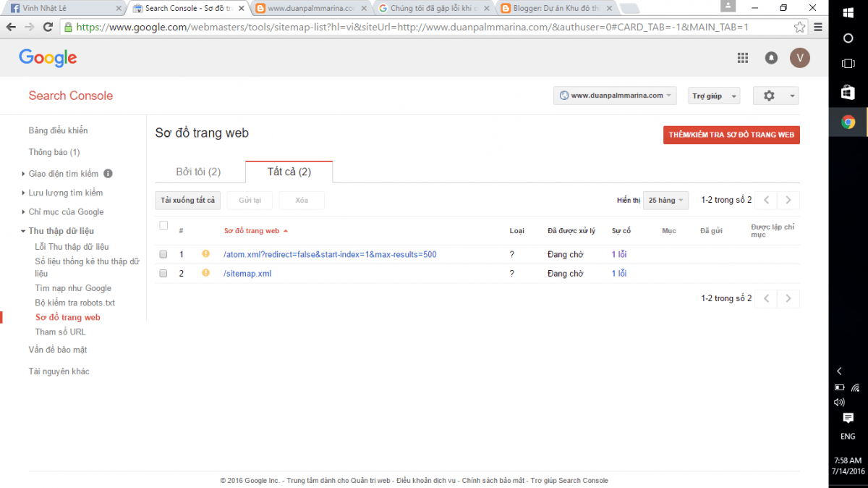Open the Trợ giúp dropdown

[x=712, y=96]
